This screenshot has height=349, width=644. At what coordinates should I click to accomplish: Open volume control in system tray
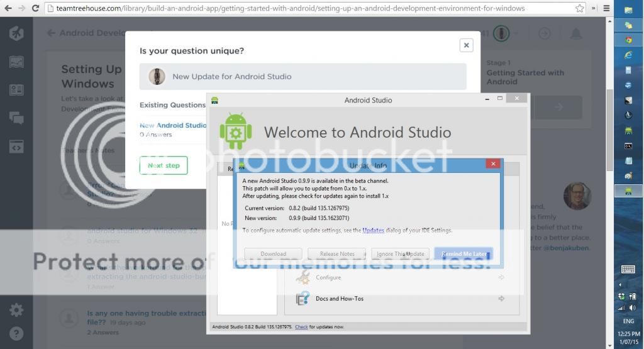click(633, 307)
